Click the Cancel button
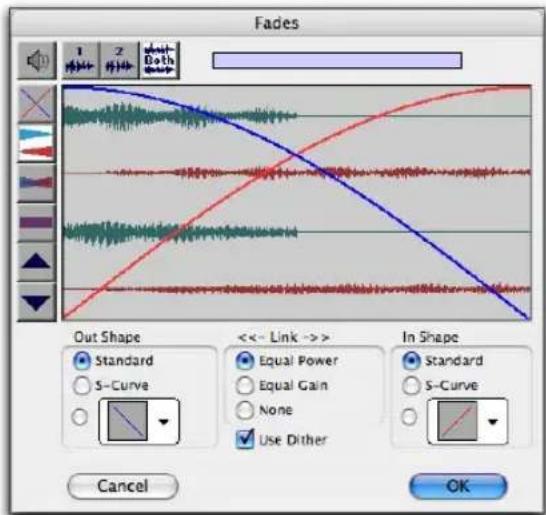This screenshot has width=546, height=515. click(x=123, y=486)
